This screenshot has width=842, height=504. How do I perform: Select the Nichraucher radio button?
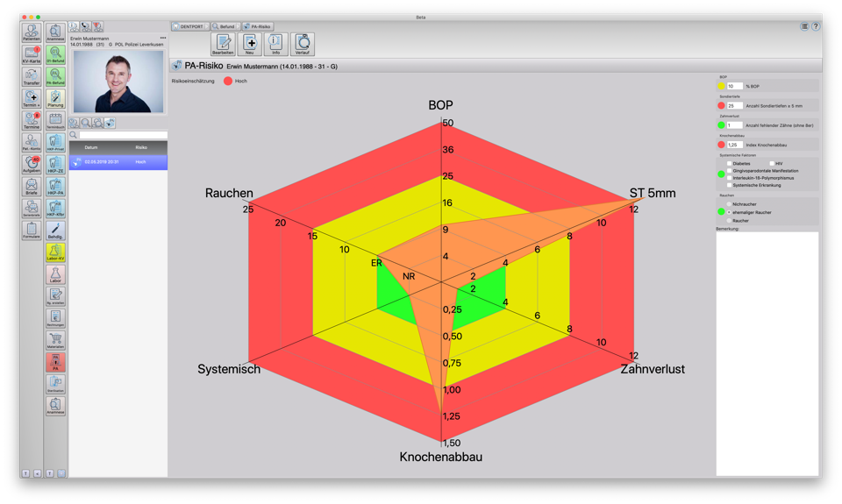(x=729, y=204)
